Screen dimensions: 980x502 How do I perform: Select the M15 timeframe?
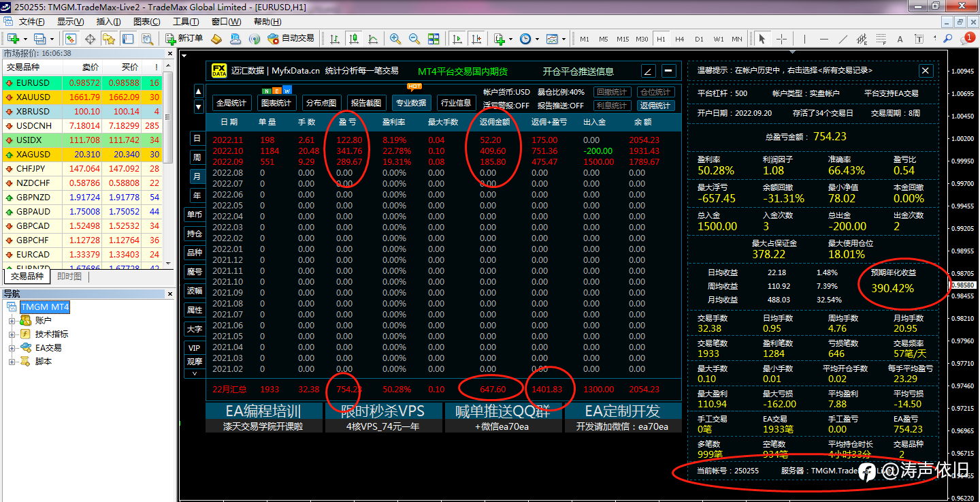(623, 39)
